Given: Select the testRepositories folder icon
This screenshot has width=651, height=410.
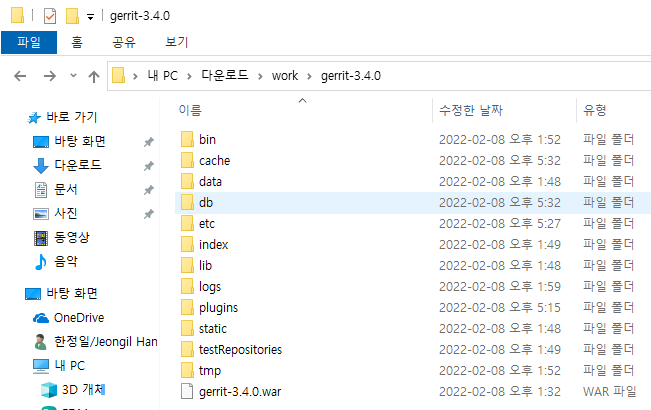Looking at the screenshot, I should (187, 349).
